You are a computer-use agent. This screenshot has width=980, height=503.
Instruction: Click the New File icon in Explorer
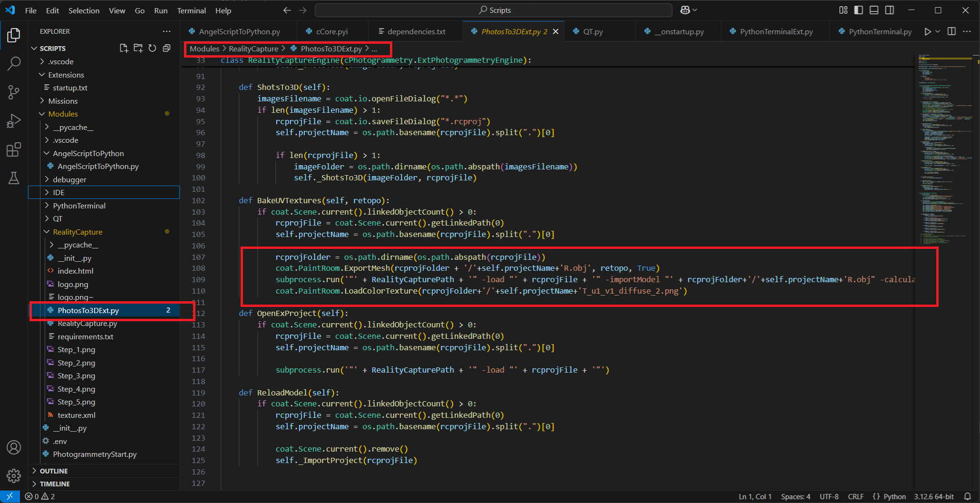[124, 48]
